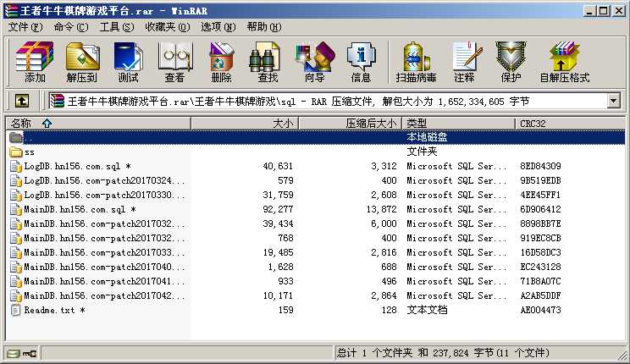This screenshot has width=630, height=364.
Task: Click the 信息 (Info) toolbar icon
Action: point(361,57)
